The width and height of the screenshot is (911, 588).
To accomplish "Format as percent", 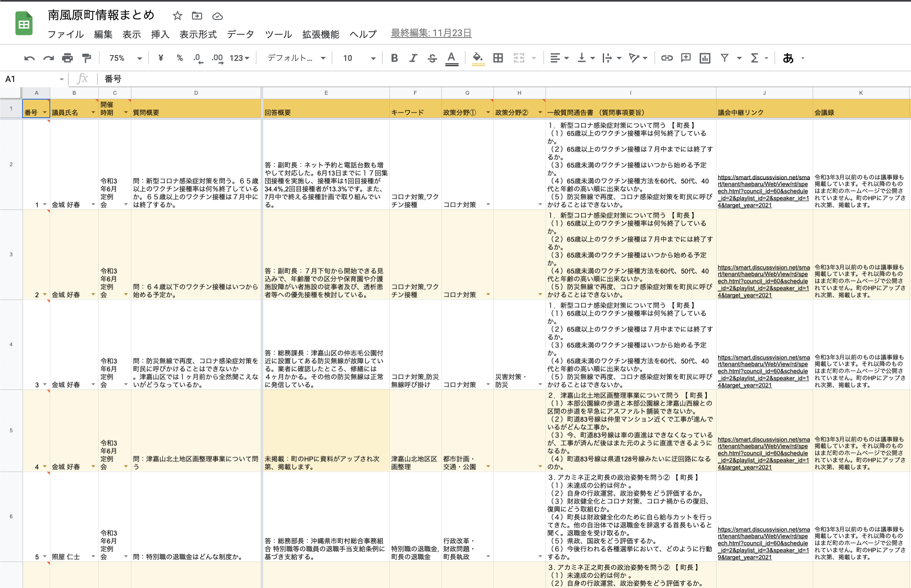I will [x=179, y=58].
